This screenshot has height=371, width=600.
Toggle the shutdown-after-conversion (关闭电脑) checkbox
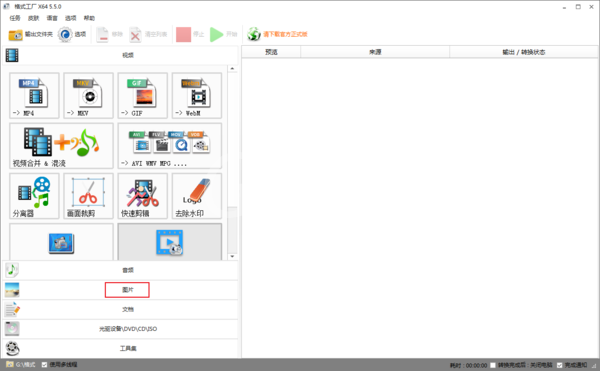[493, 365]
